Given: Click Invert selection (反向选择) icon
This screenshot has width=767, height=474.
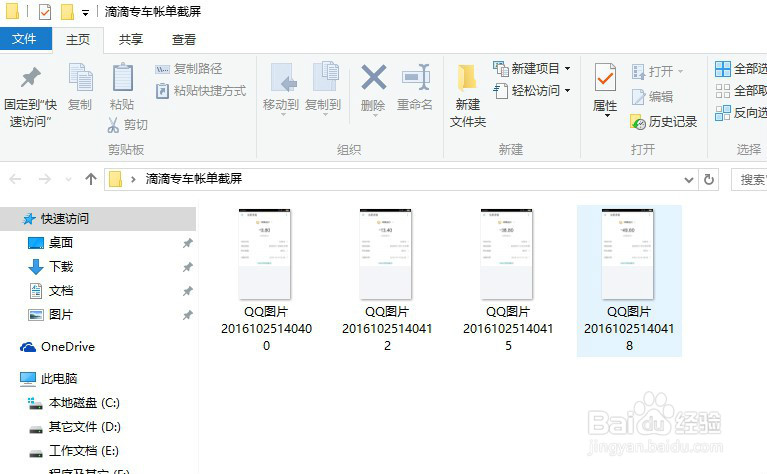Looking at the screenshot, I should tap(722, 113).
